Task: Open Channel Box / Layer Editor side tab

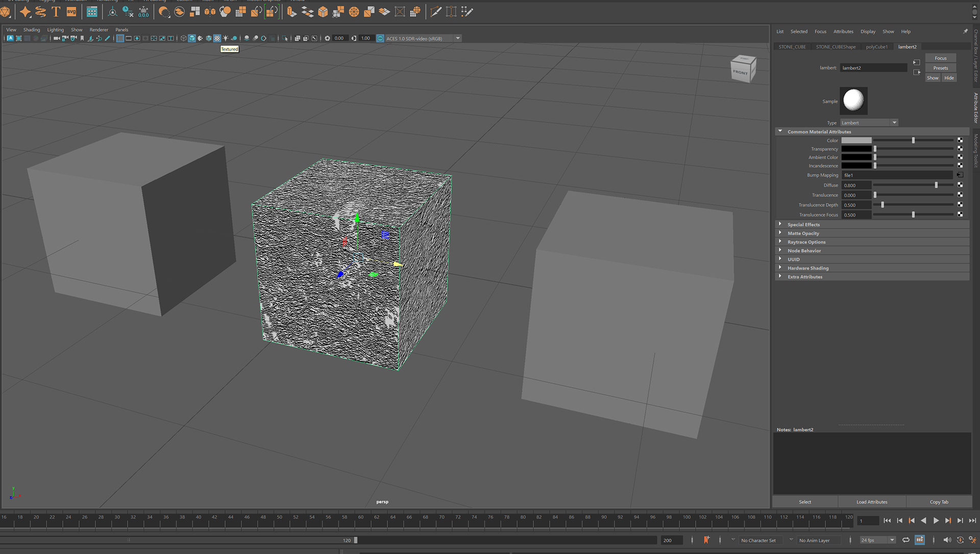Action: pyautogui.click(x=975, y=56)
